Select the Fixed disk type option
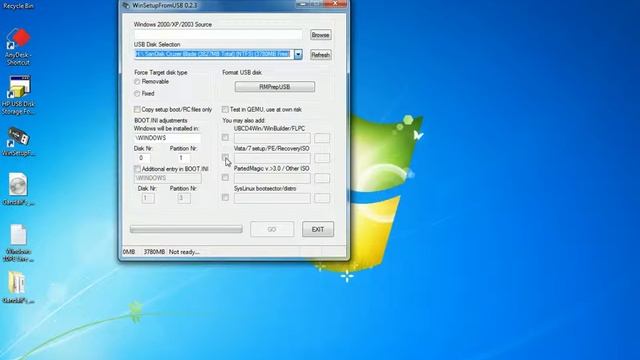This screenshot has width=640, height=360. [x=137, y=94]
